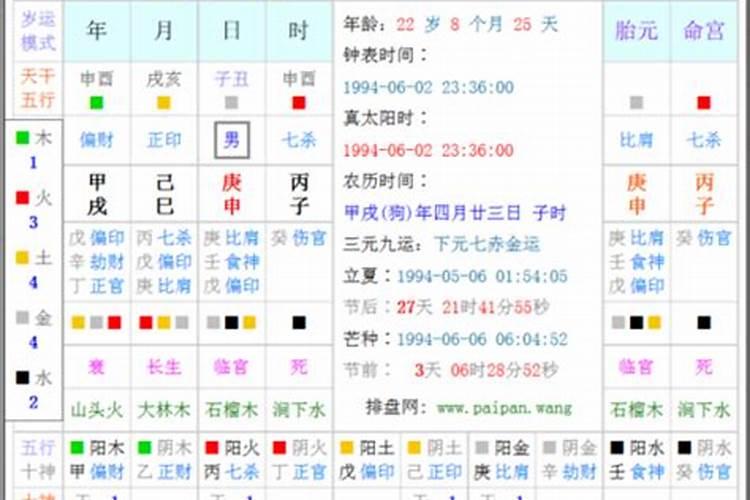The height and width of the screenshot is (500, 750).
Task: Click the 辛 劫财 hidden stem in the year column
Action: pyautogui.click(x=97, y=262)
